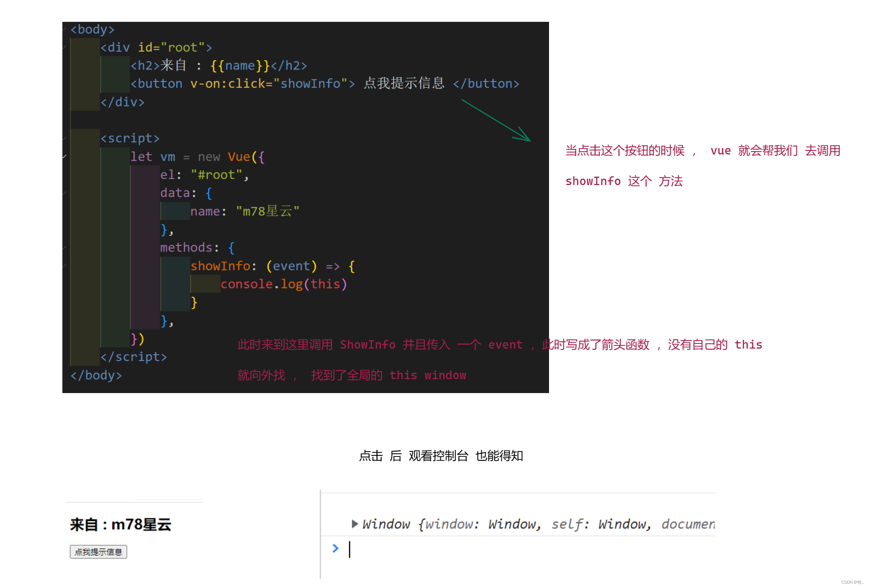The image size is (870, 588).
Task: Click the methods: { line
Action: [x=197, y=248]
